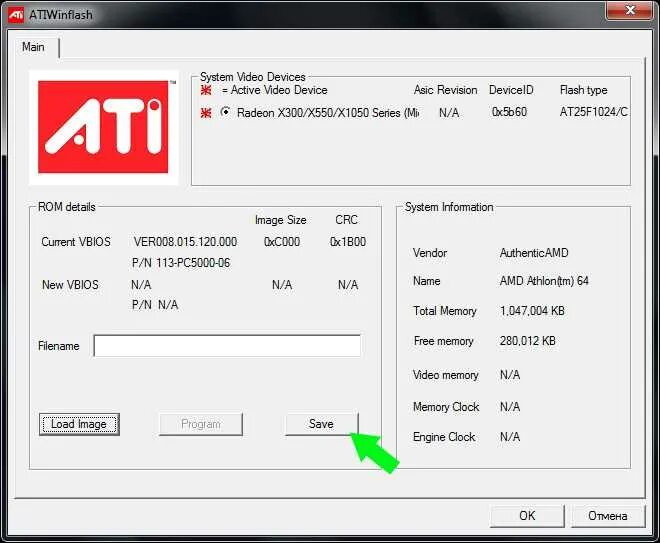Click the Radeon X300/X550/X1050 Series device name
This screenshot has height=543, width=660.
coord(328,113)
